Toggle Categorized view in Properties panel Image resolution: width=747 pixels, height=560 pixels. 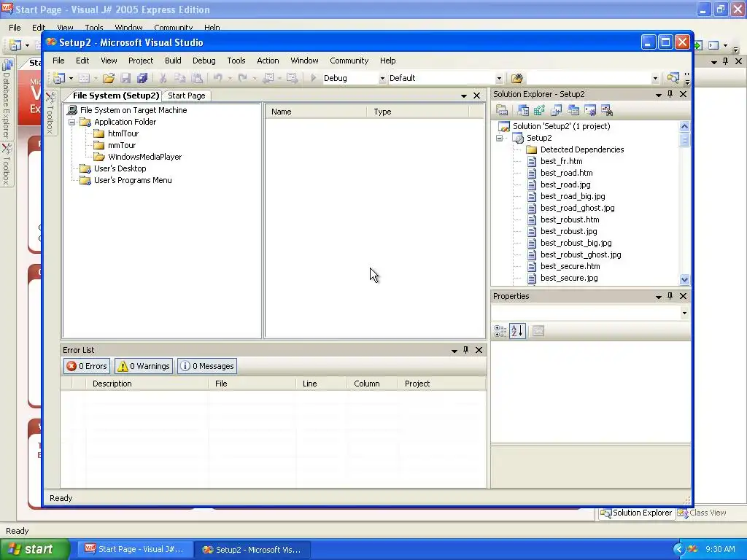[500, 331]
